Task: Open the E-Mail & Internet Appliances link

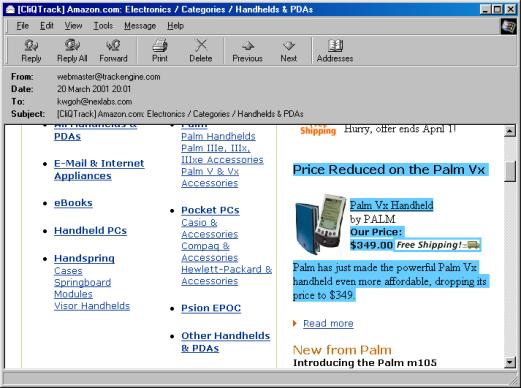Action: (x=99, y=170)
